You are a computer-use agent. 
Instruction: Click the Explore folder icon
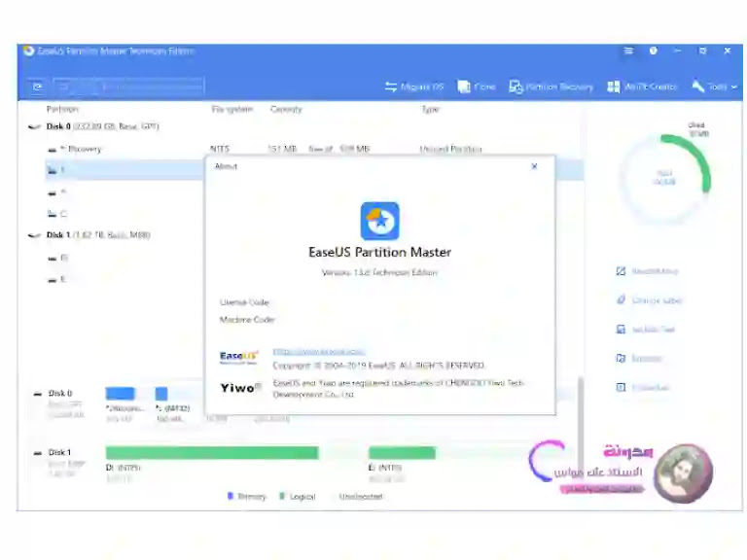(621, 358)
